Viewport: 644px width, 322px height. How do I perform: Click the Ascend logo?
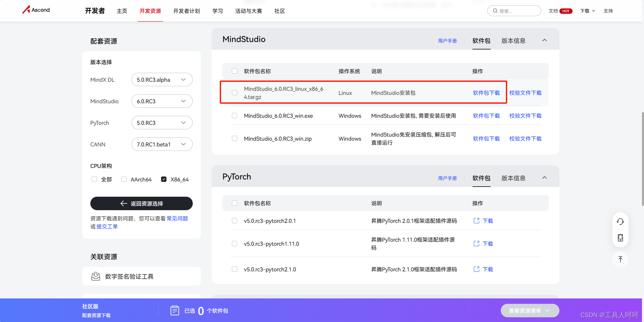click(36, 9)
